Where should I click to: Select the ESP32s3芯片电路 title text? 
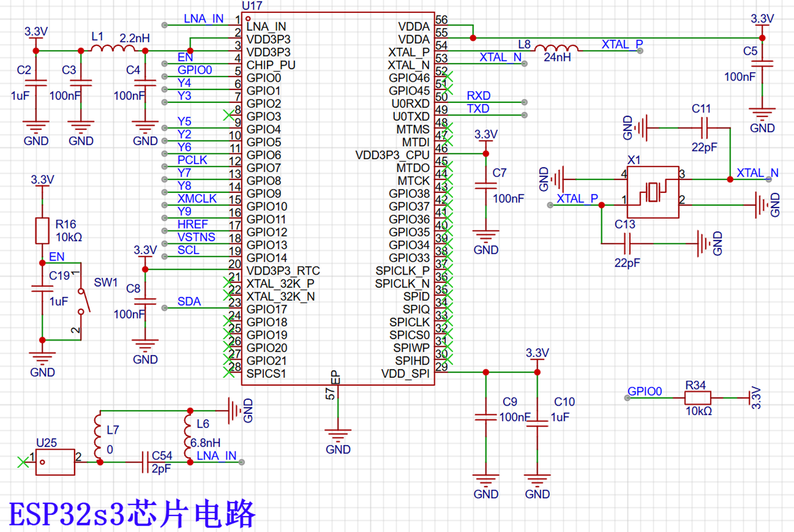pyautogui.click(x=132, y=514)
